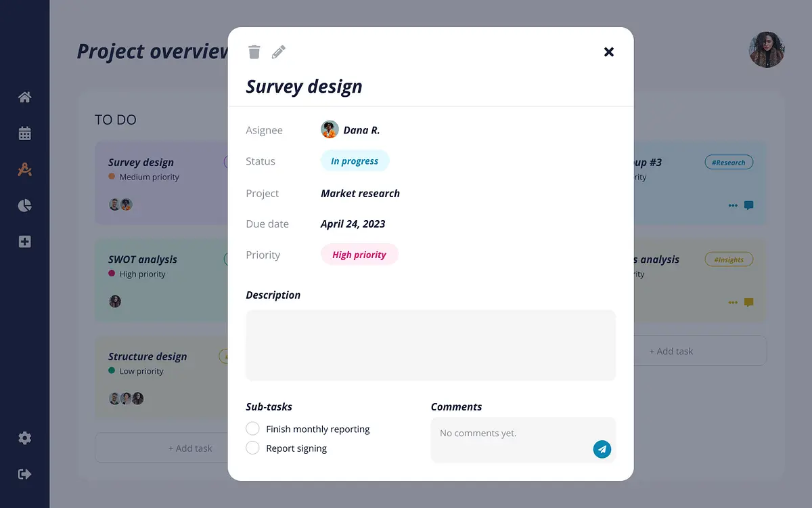Open the pie chart reports icon in sidebar

[x=25, y=206]
